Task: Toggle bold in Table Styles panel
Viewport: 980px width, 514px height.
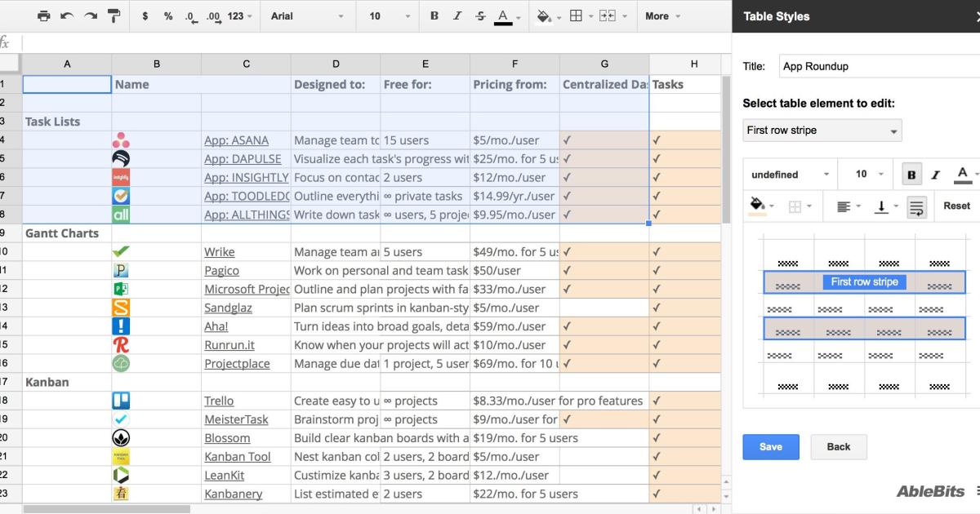Action: pyautogui.click(x=911, y=175)
